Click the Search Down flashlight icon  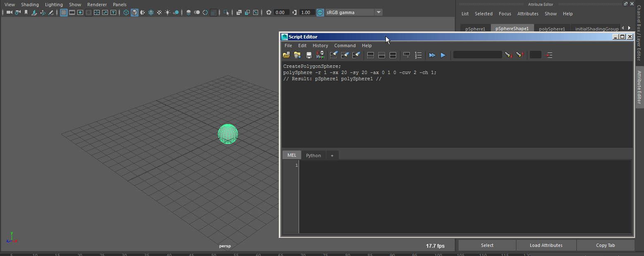coord(509,55)
